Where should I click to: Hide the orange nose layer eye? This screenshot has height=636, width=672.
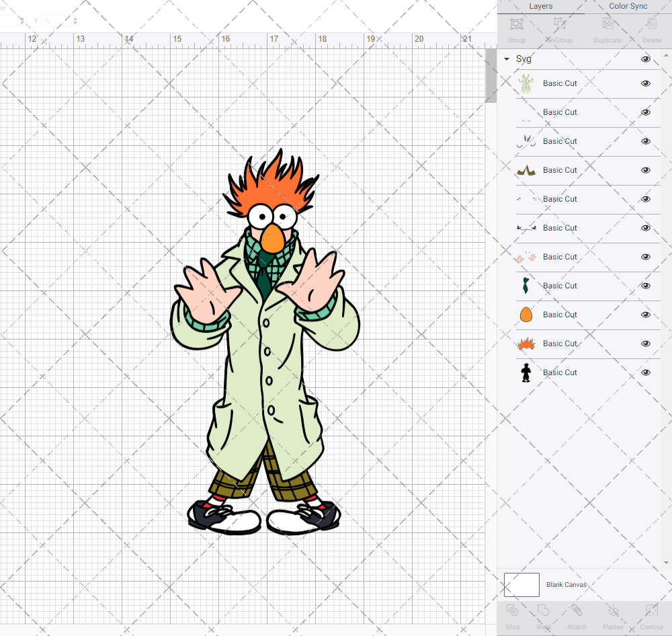(645, 315)
